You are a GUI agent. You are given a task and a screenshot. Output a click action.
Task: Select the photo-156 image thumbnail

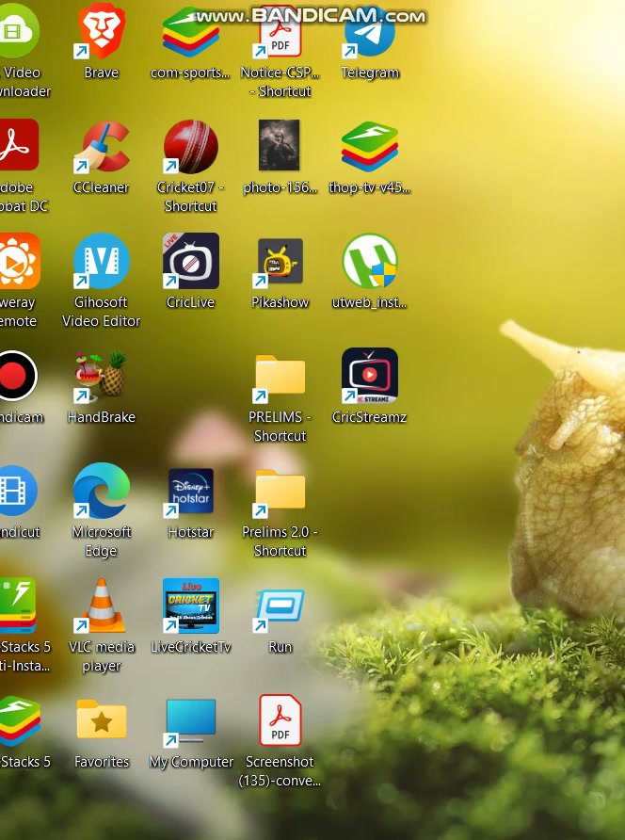point(279,145)
